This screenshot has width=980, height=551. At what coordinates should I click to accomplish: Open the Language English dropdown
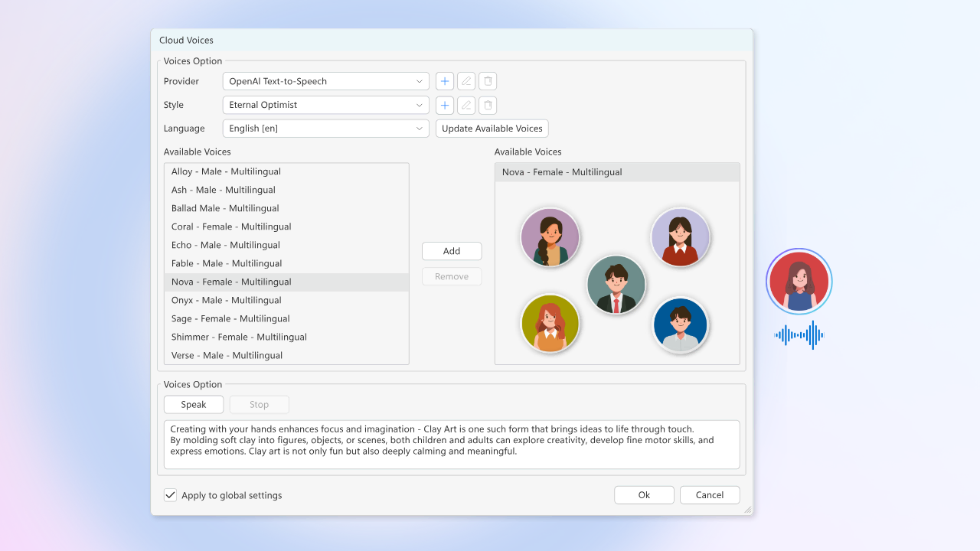[326, 129]
